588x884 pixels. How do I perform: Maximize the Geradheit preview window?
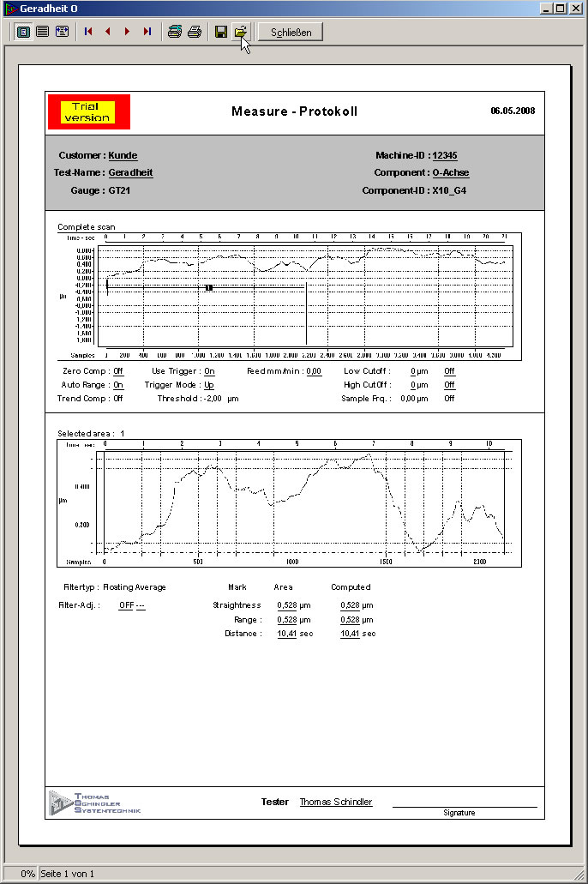pos(561,8)
